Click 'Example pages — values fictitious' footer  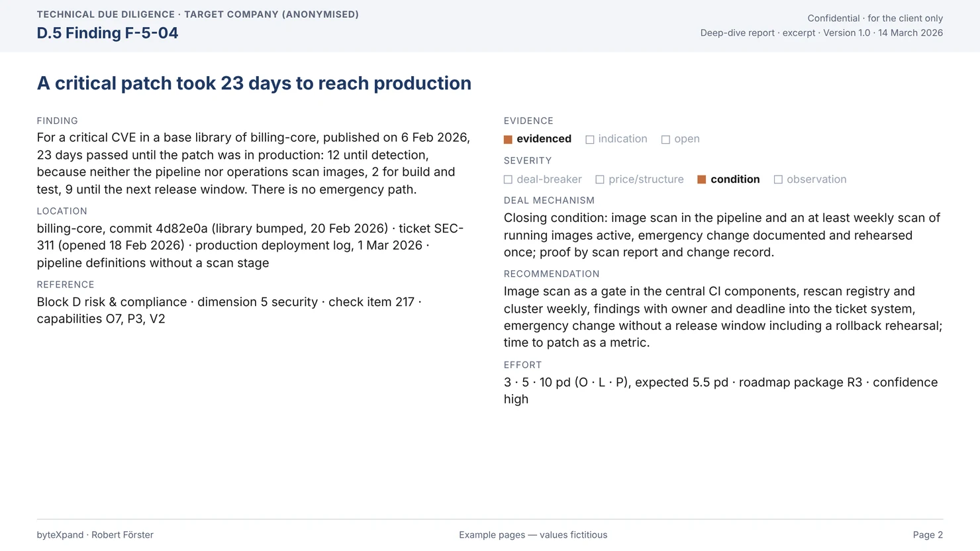(533, 535)
